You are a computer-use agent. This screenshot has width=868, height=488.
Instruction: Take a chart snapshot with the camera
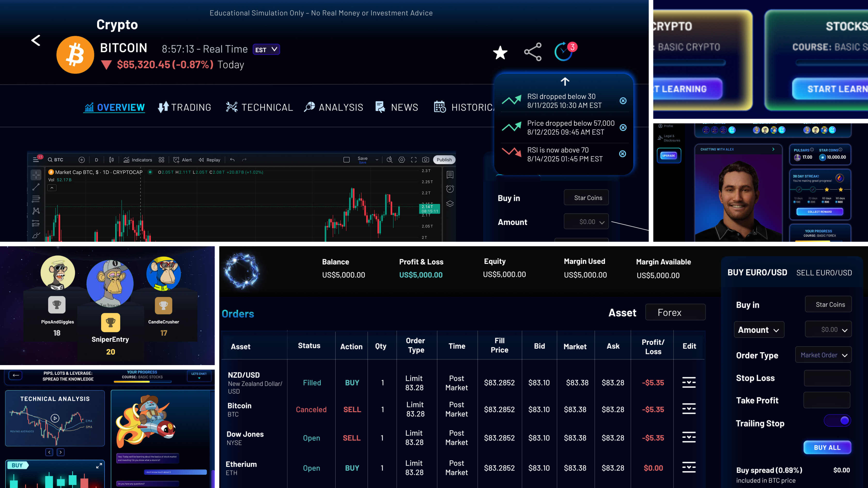425,160
